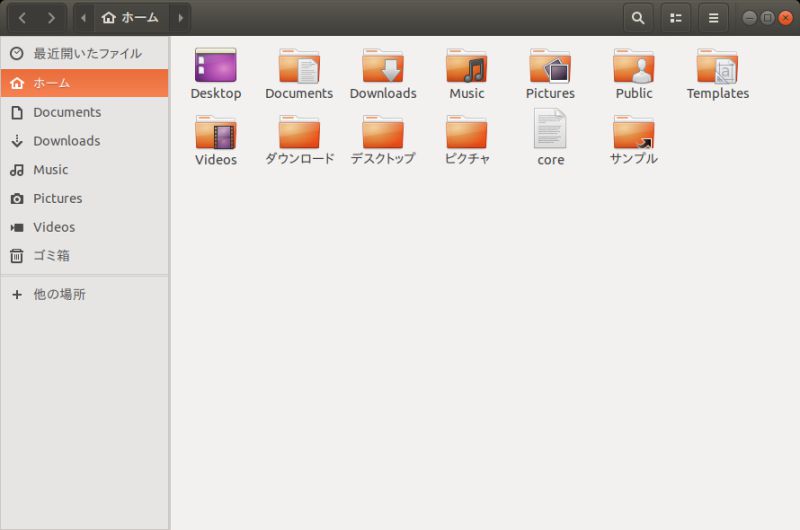Open the hamburger menu button
The height and width of the screenshot is (530, 800).
point(713,18)
